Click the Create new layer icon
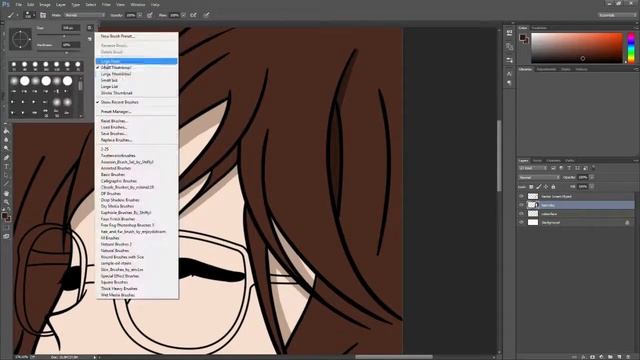This screenshot has width=640, height=360. point(619,357)
